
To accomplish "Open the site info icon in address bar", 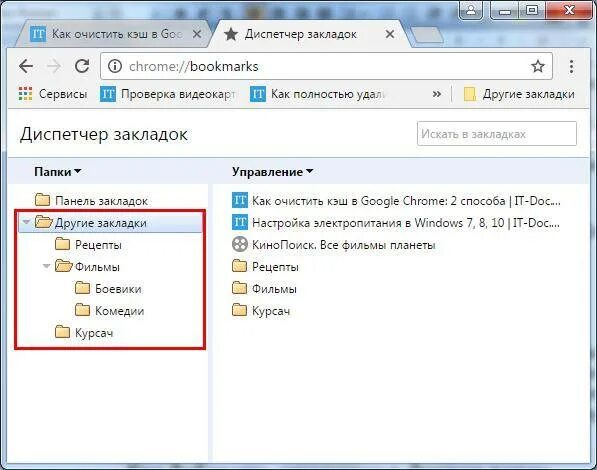I will coord(115,66).
